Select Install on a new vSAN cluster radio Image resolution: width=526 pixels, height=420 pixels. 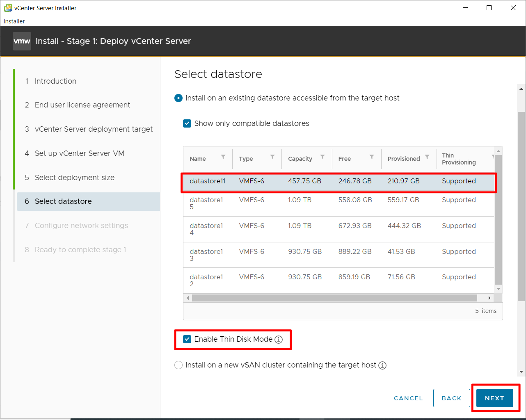point(178,365)
